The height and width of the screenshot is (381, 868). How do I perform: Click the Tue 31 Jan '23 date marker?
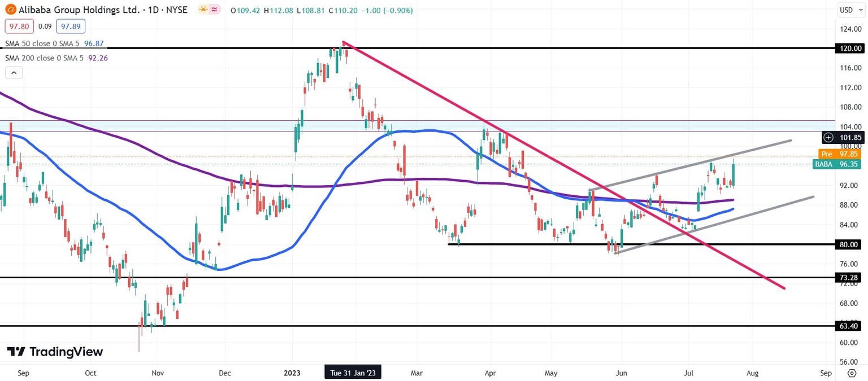click(353, 373)
